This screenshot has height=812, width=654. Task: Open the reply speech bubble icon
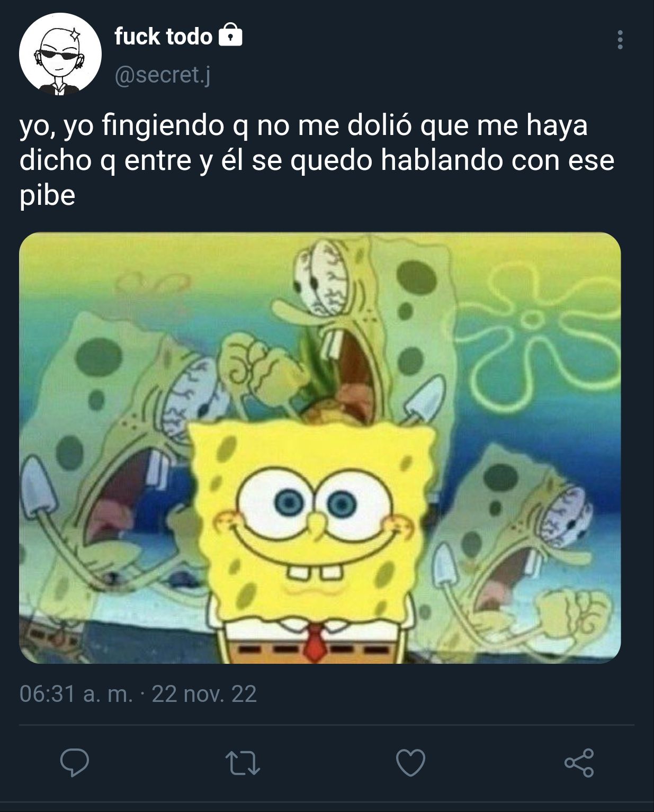point(74,763)
